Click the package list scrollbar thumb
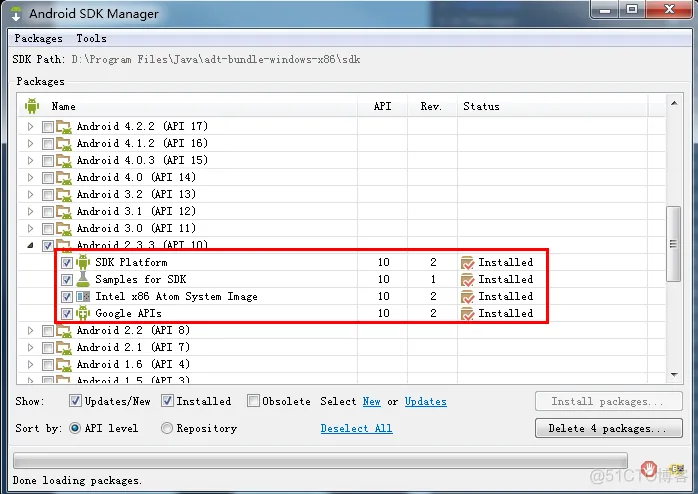 point(674,244)
